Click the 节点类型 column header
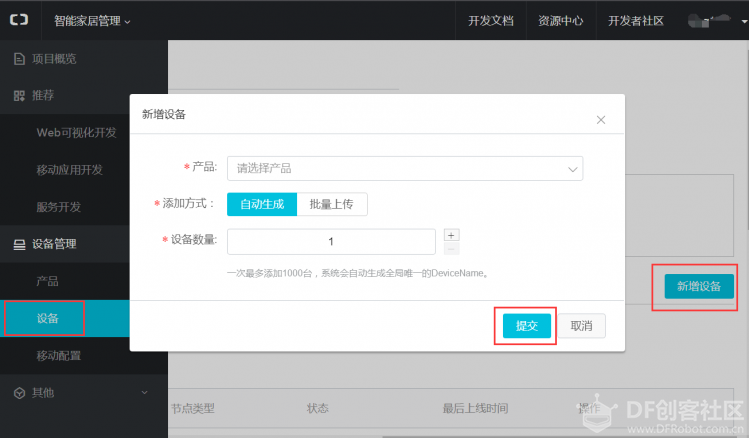Viewport: 749px width, 438px height. [x=193, y=408]
